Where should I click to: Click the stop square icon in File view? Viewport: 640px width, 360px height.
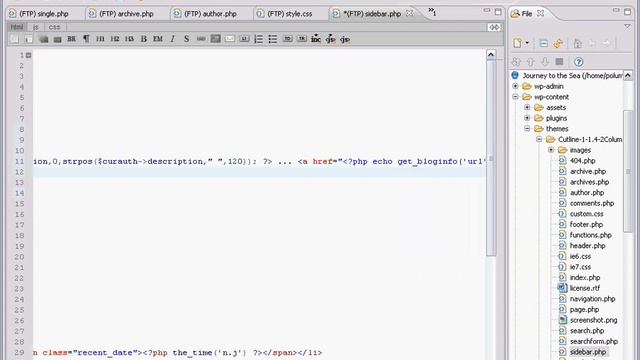559,62
